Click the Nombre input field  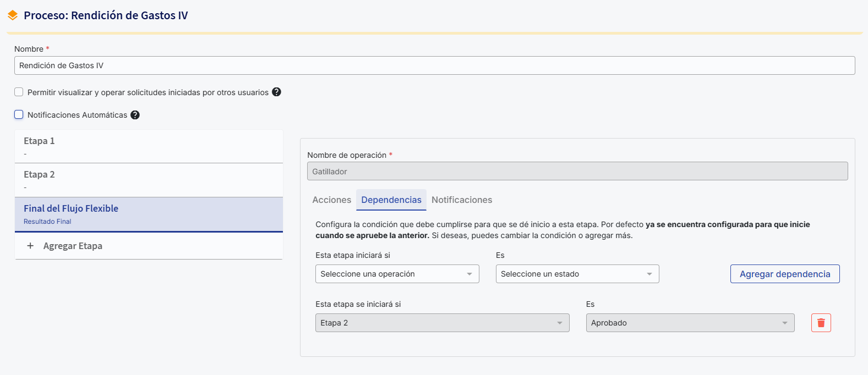(434, 65)
